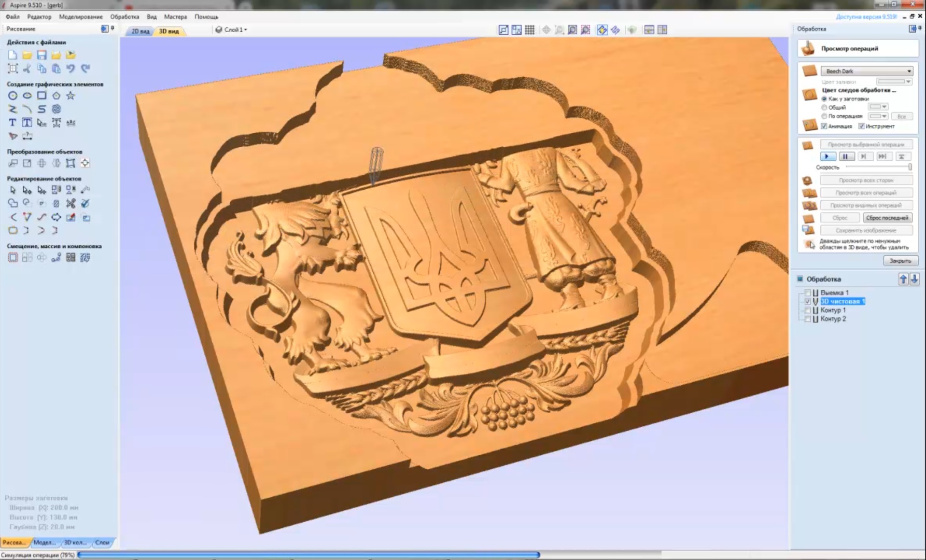Uncheck the Инструмент checkbox
This screenshot has height=560, width=926.
pos(861,126)
